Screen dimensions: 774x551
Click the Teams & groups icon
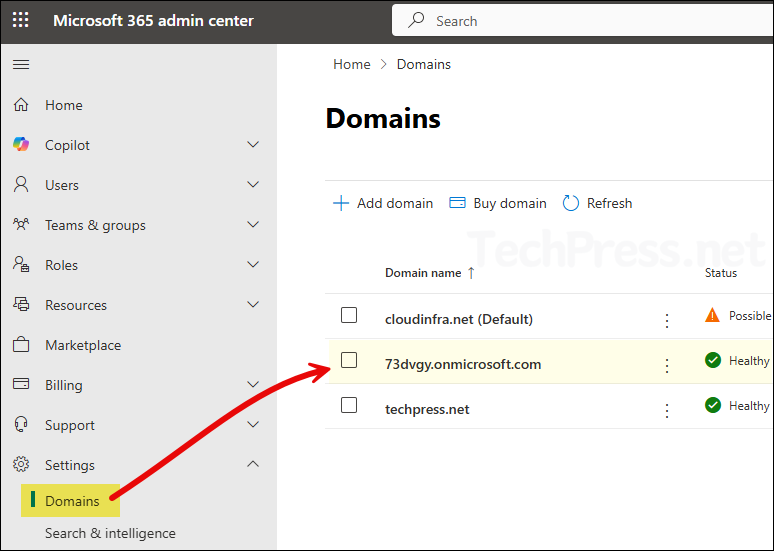21,225
